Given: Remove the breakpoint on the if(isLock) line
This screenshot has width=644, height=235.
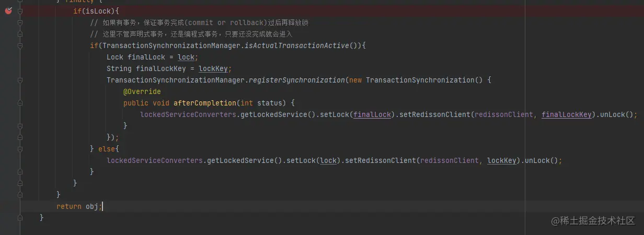Looking at the screenshot, I should [x=8, y=11].
